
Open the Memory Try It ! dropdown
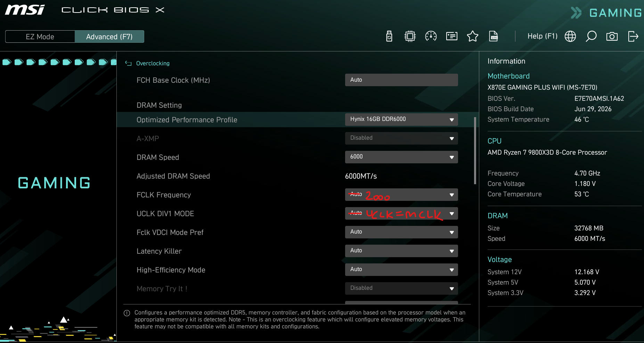(401, 288)
